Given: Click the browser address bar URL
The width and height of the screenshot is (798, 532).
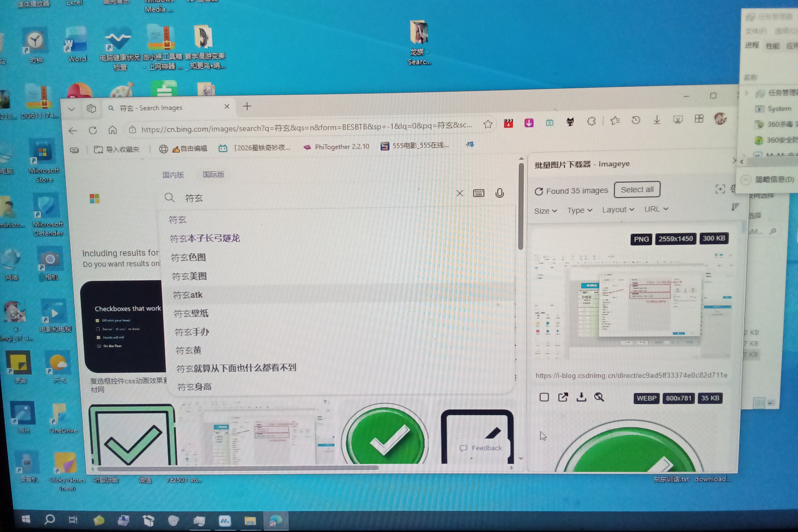Looking at the screenshot, I should click(x=306, y=128).
